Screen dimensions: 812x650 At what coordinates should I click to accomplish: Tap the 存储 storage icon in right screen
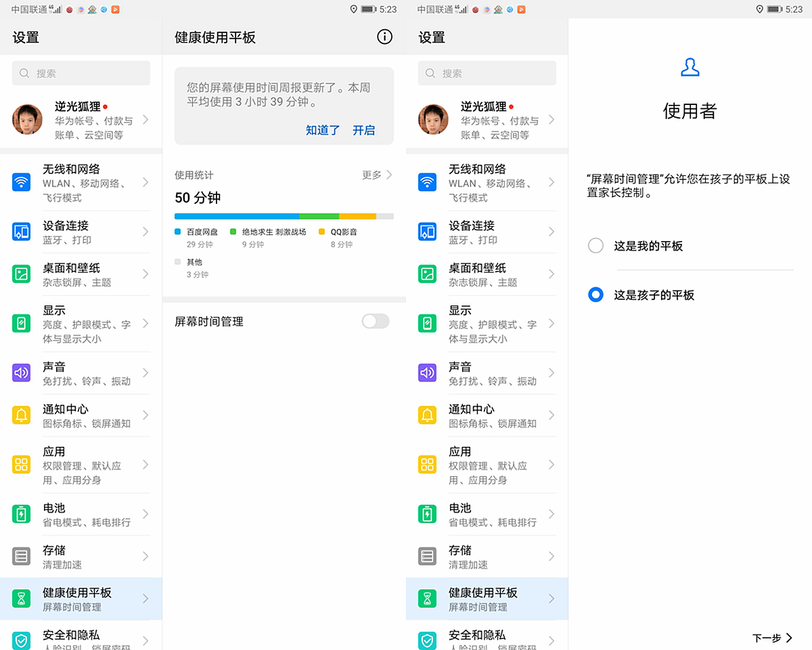coord(427,557)
